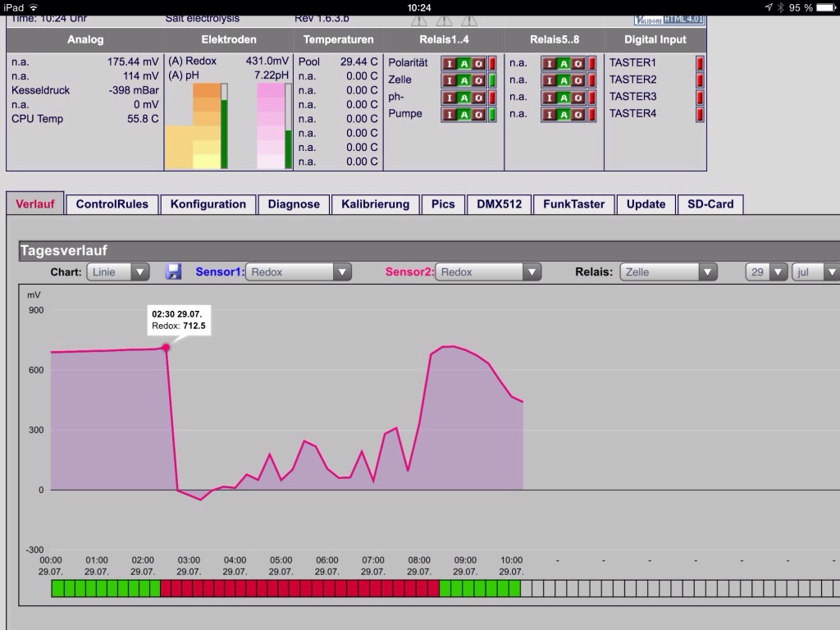
Task: Click the TASTER2 red indicator
Action: 700,80
